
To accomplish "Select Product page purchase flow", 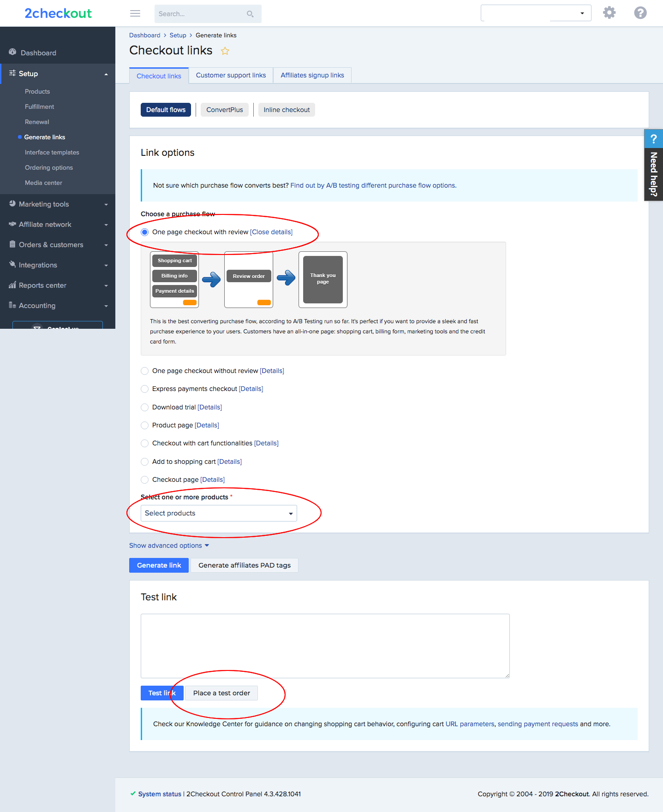I will 144,425.
